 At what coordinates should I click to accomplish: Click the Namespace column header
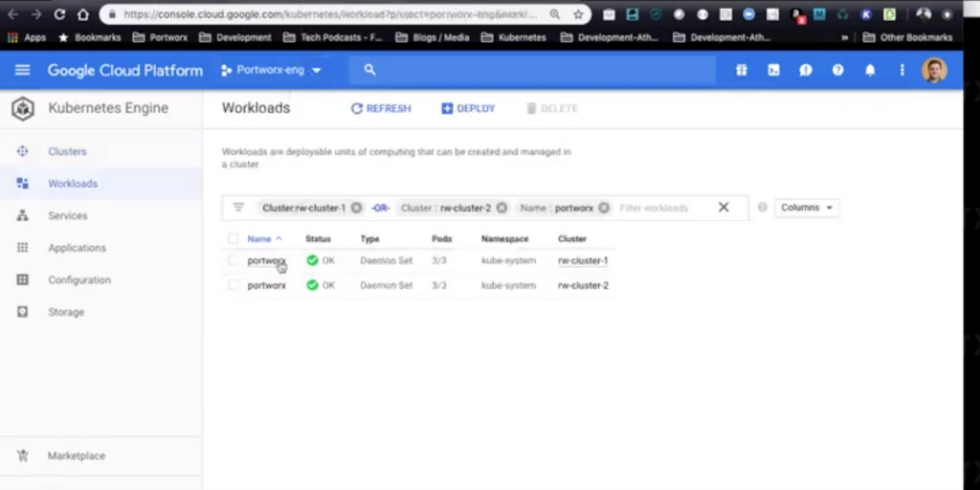[x=504, y=238]
